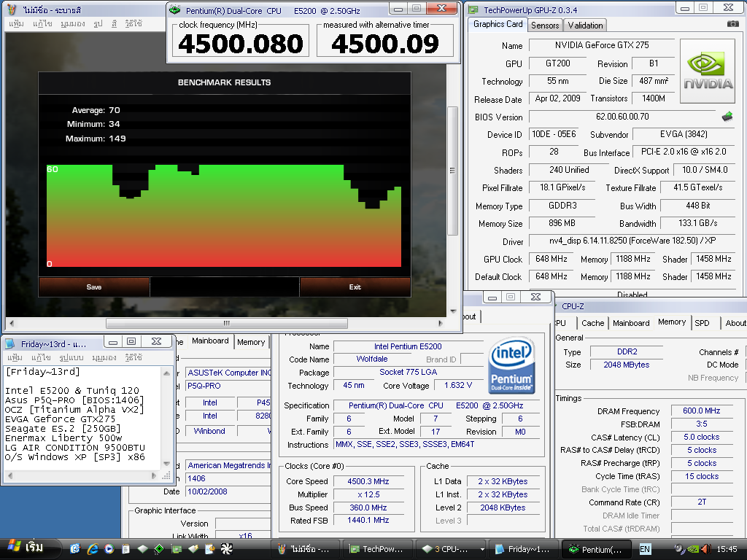Click the NVIDIA system tray icon

click(694, 548)
